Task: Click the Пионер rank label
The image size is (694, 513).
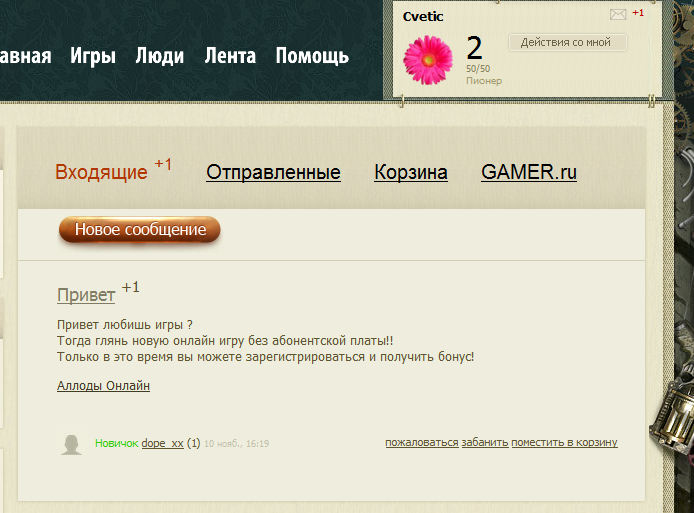Action: [484, 81]
